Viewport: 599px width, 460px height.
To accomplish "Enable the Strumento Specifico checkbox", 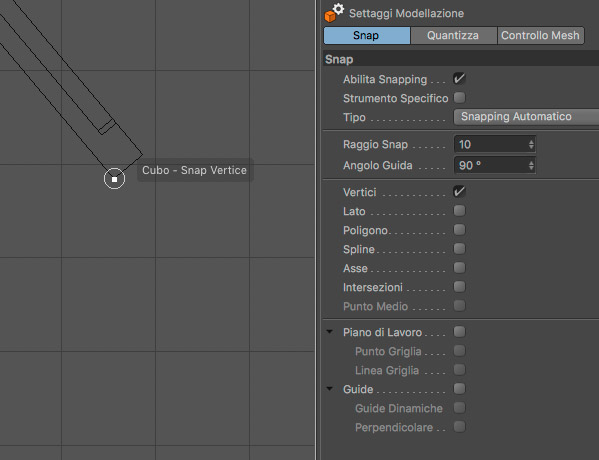I will click(x=459, y=98).
